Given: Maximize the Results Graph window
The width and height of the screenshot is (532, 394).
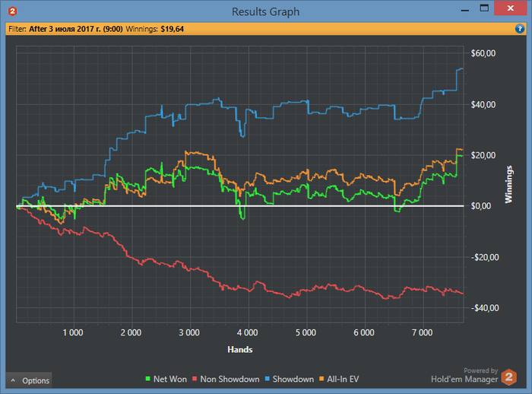Looking at the screenshot, I should click(x=484, y=8).
